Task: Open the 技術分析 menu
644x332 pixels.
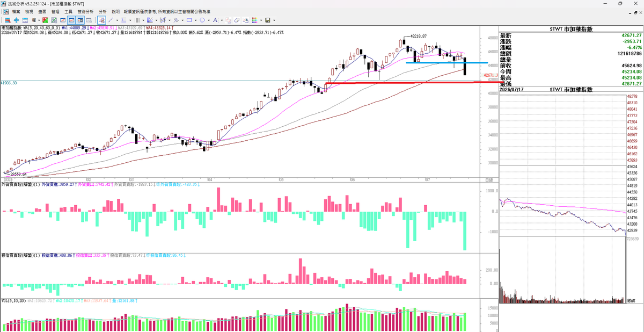Action: (85, 11)
